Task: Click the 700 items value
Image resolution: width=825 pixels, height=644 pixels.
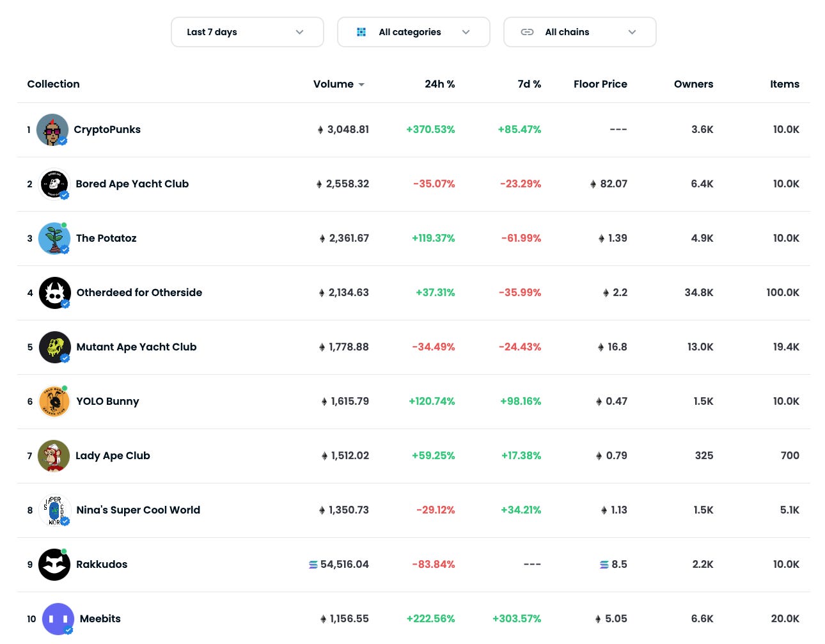Action: click(790, 455)
